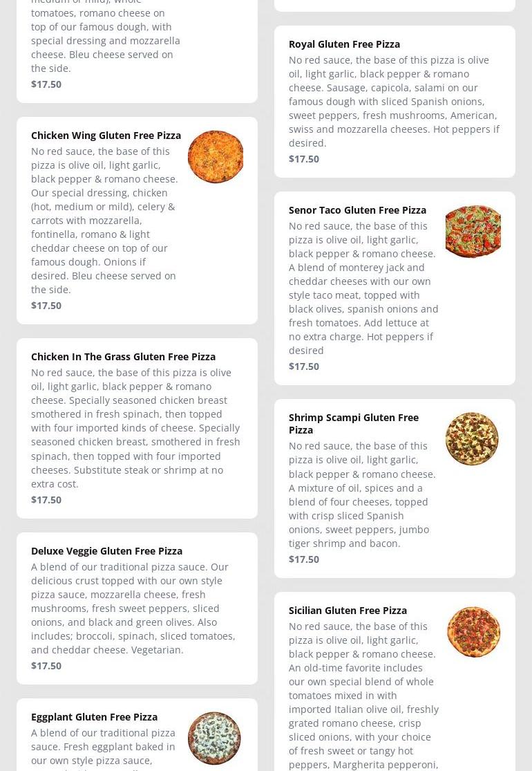Open the Royal Gluten Free Pizza item
Viewport: 532px width, 771px height.
344,44
